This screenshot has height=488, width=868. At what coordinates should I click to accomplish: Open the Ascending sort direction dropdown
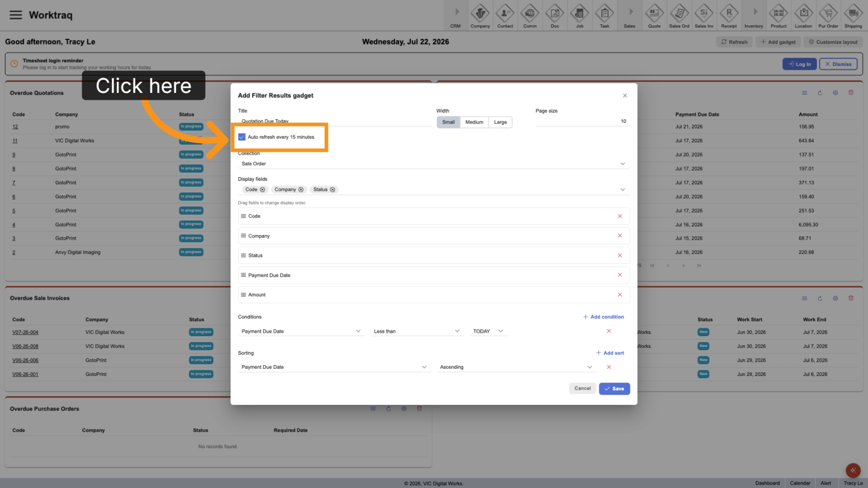516,367
